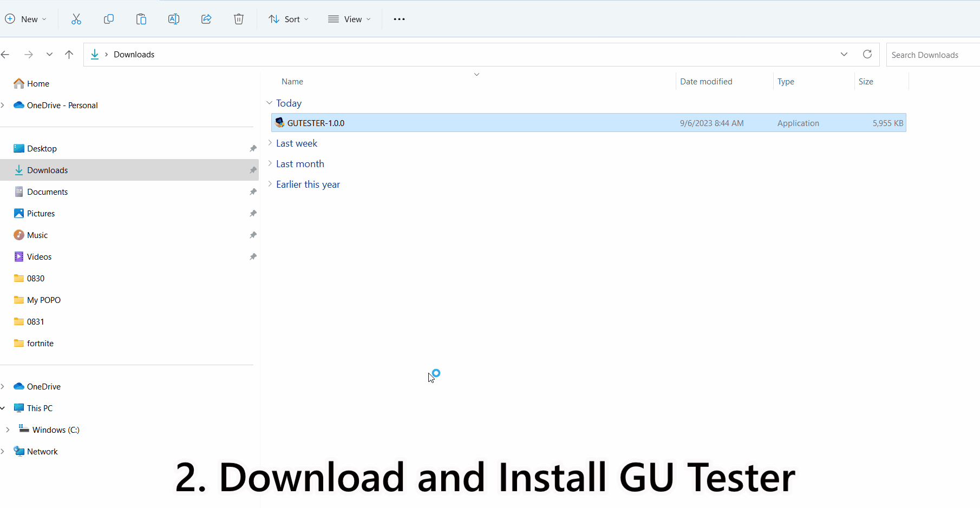The image size is (980, 508).
Task: Open the View menu
Action: coord(350,19)
